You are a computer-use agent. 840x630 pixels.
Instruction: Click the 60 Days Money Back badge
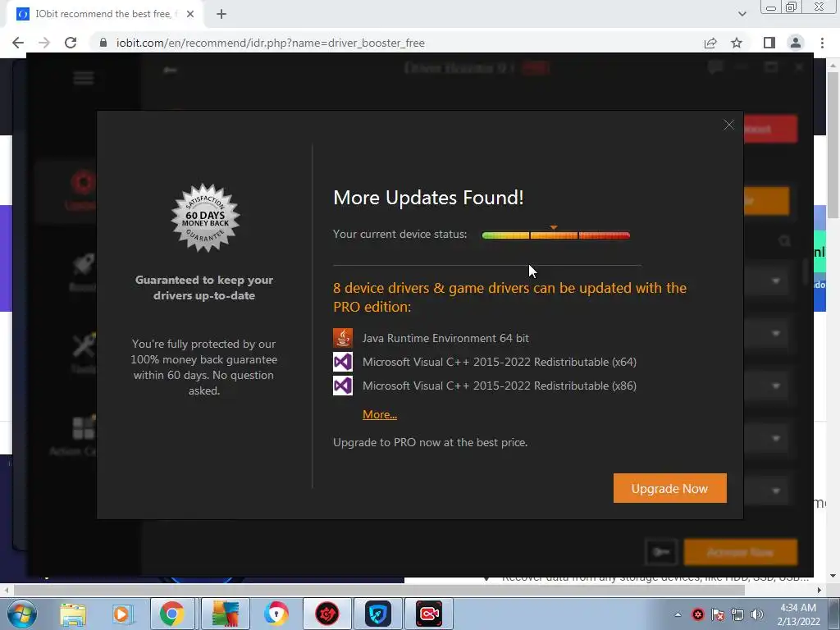pyautogui.click(x=205, y=218)
